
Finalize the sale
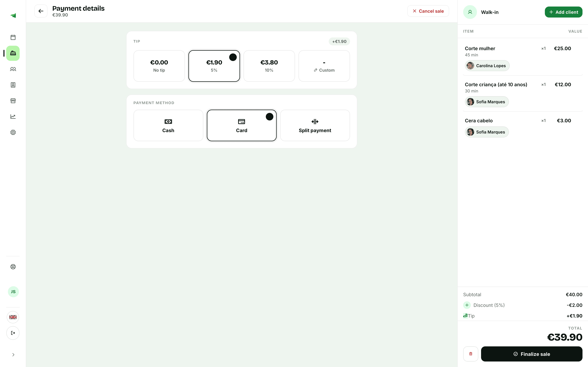(x=532, y=354)
